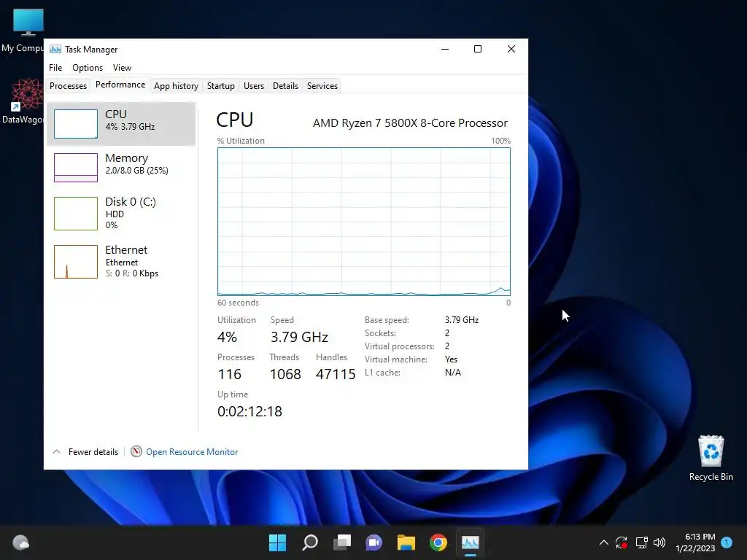Open File Explorer from taskbar

[406, 542]
